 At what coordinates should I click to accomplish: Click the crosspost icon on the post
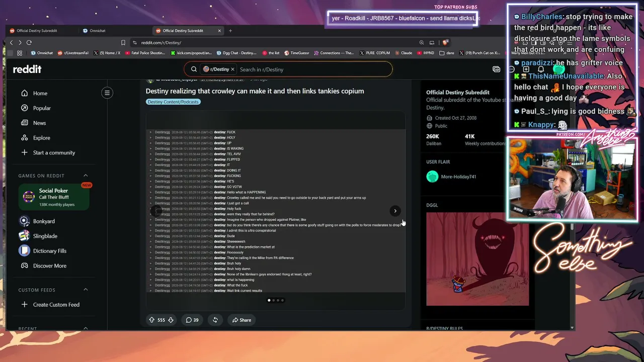tap(215, 320)
